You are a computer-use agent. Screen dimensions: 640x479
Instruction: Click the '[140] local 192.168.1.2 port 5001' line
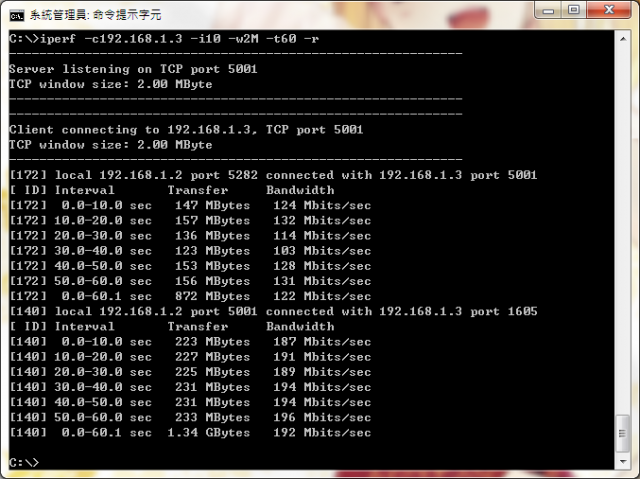(273, 311)
